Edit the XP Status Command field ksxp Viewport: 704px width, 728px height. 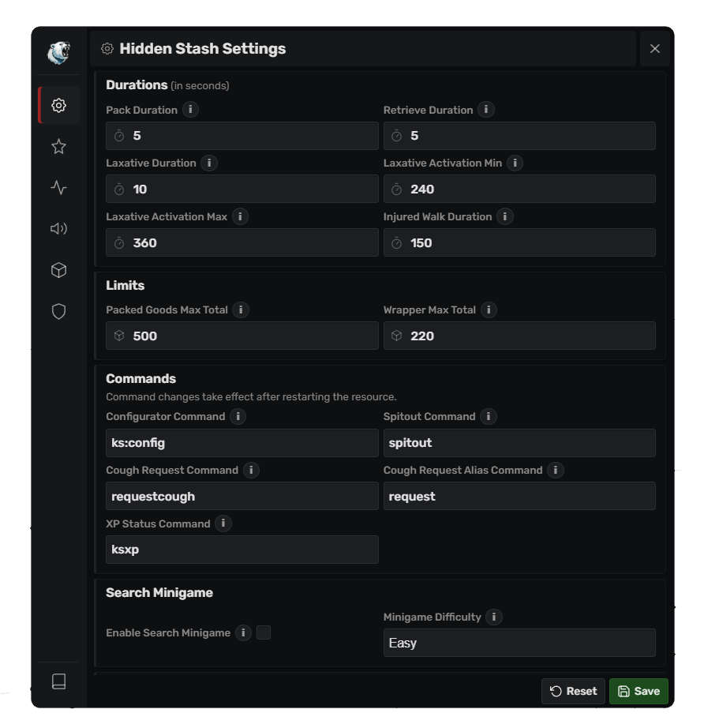pyautogui.click(x=242, y=550)
